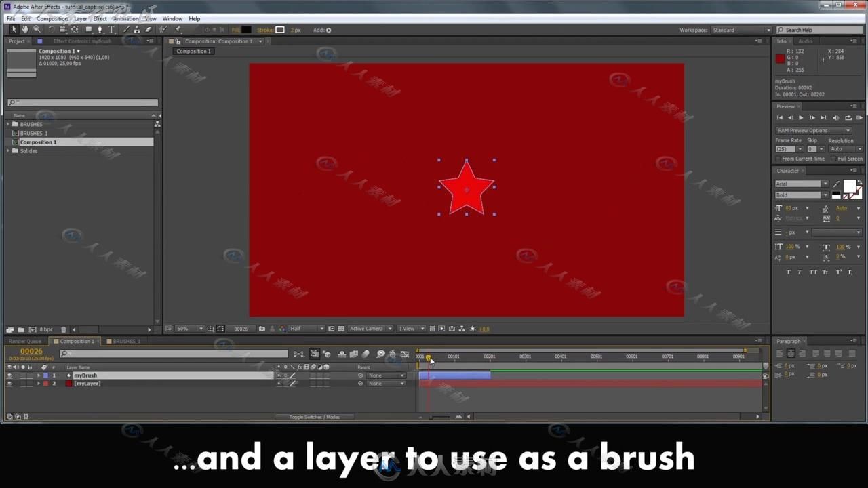Go to last frame in Preview

pyautogui.click(x=823, y=117)
